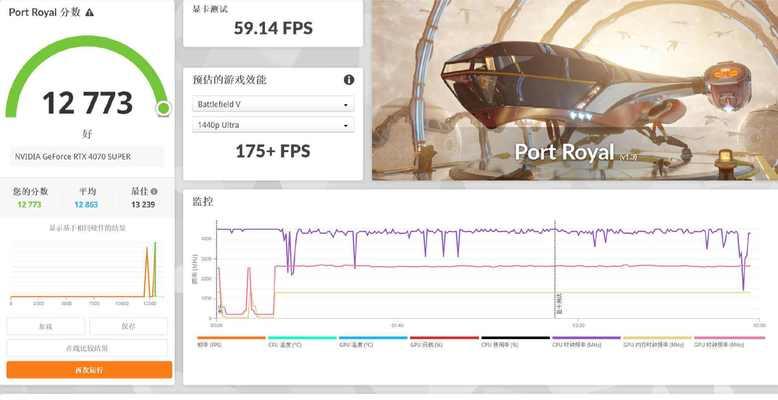Click the best score 13 239
The height and width of the screenshot is (400, 778).
(143, 204)
